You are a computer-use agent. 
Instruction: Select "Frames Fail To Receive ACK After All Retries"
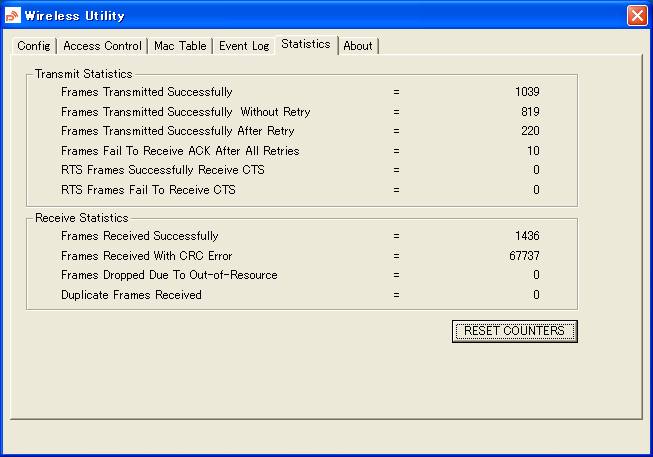pyautogui.click(x=180, y=151)
